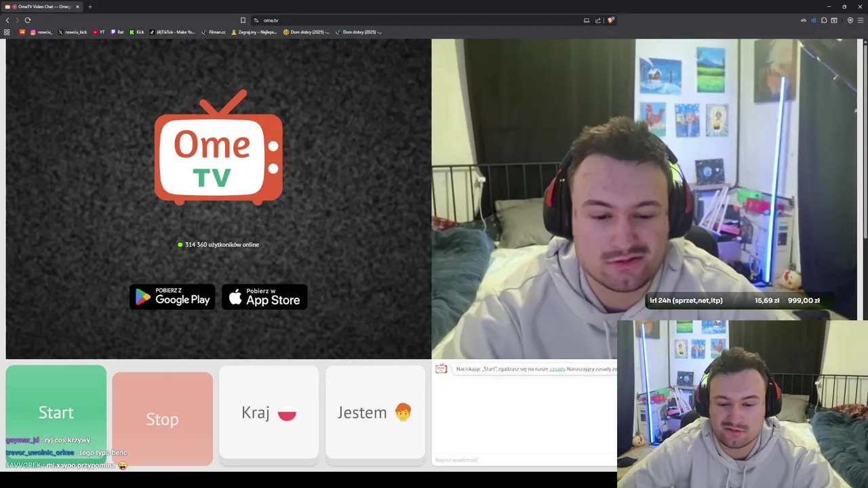
Task: Close the OmeTV Video Chat tab
Action: click(77, 7)
